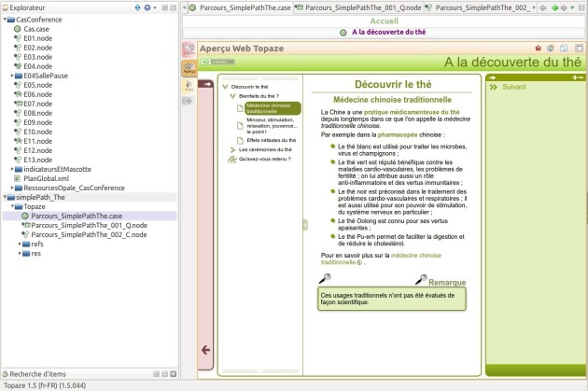The image size is (588, 391).
Task: Click the E04.node node icon
Action: tap(17, 66)
